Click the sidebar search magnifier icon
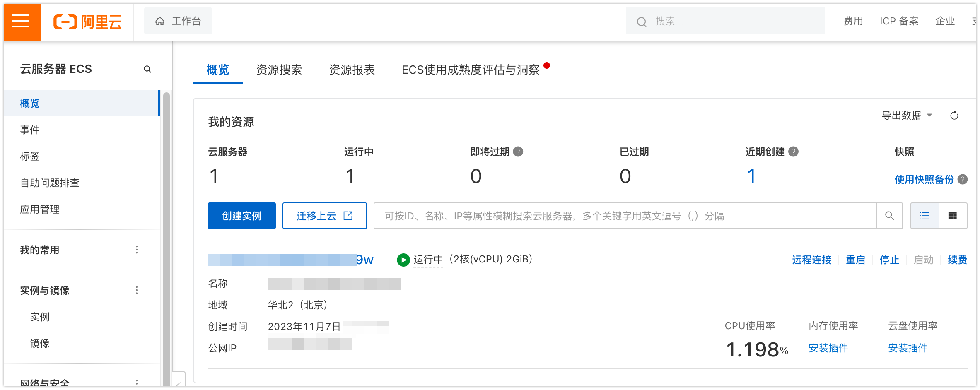 147,69
